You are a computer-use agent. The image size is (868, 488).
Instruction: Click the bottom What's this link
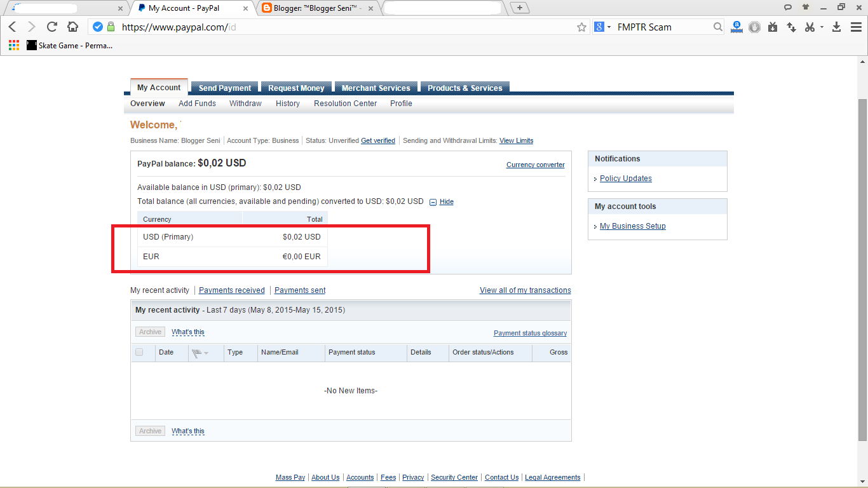click(188, 431)
